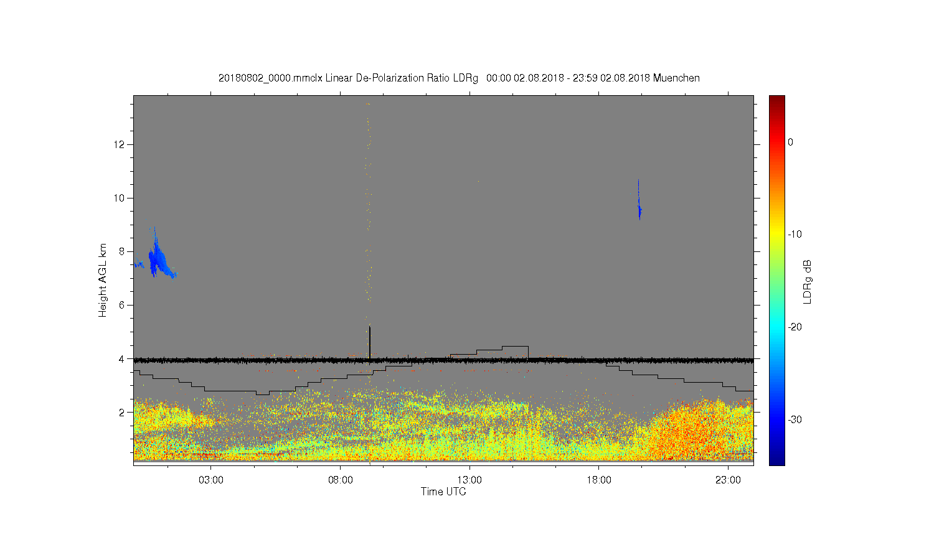
Task: Click the colorbar value 0
Action: click(791, 142)
